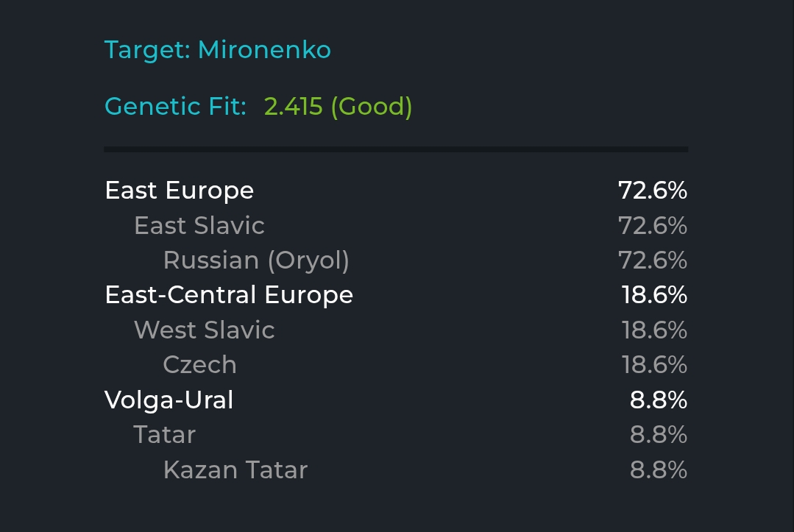Click the East Europe 72.6% total
The width and height of the screenshot is (794, 532).
click(x=653, y=191)
